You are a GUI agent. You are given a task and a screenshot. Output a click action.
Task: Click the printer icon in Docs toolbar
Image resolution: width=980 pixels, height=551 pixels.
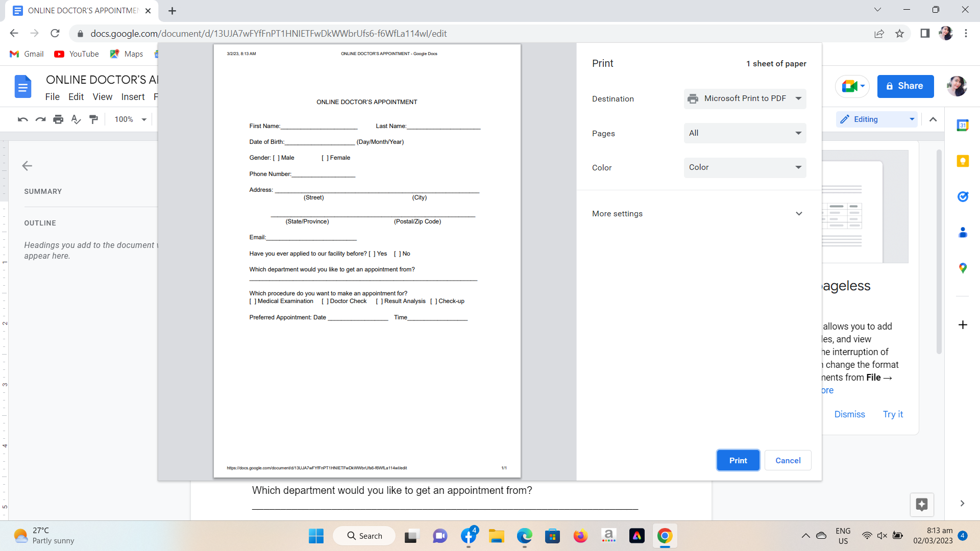pyautogui.click(x=58, y=119)
